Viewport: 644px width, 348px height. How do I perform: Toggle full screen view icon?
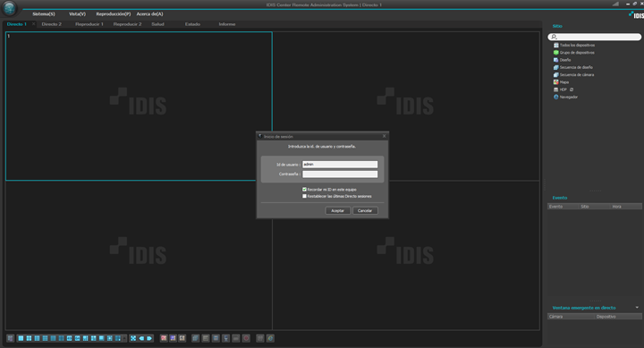pos(133,338)
